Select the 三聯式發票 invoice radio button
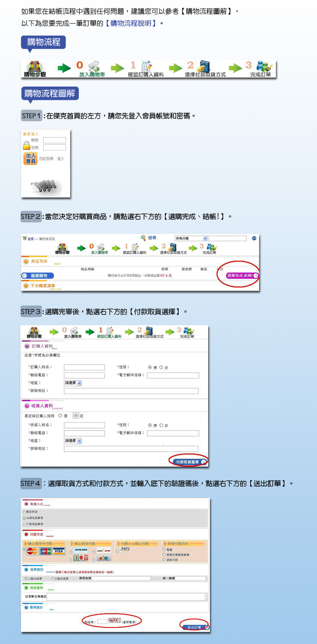 click(52, 578)
